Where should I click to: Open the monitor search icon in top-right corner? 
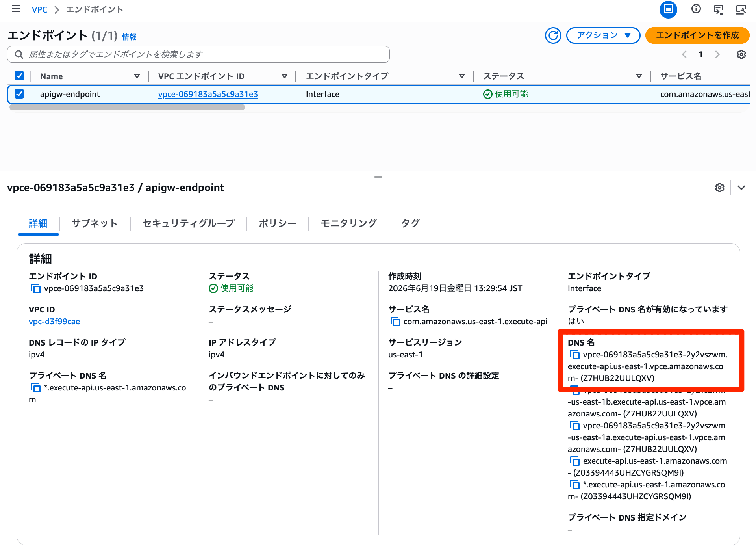coord(741,9)
